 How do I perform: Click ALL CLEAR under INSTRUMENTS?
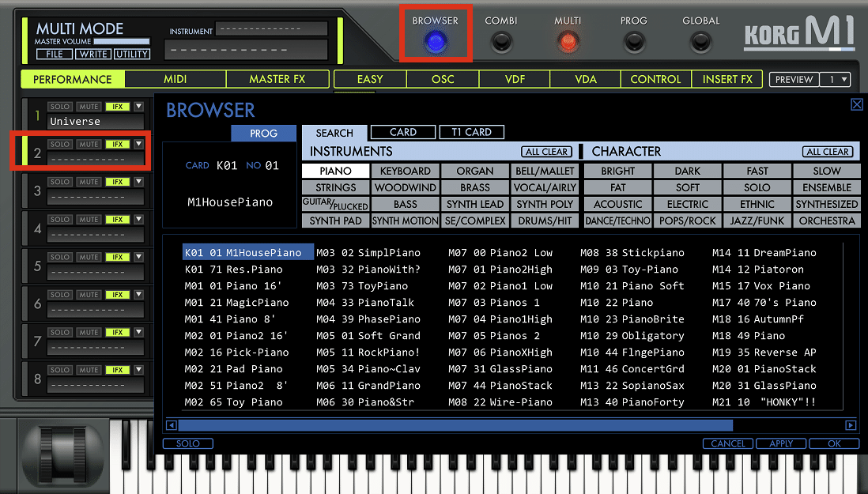point(546,152)
